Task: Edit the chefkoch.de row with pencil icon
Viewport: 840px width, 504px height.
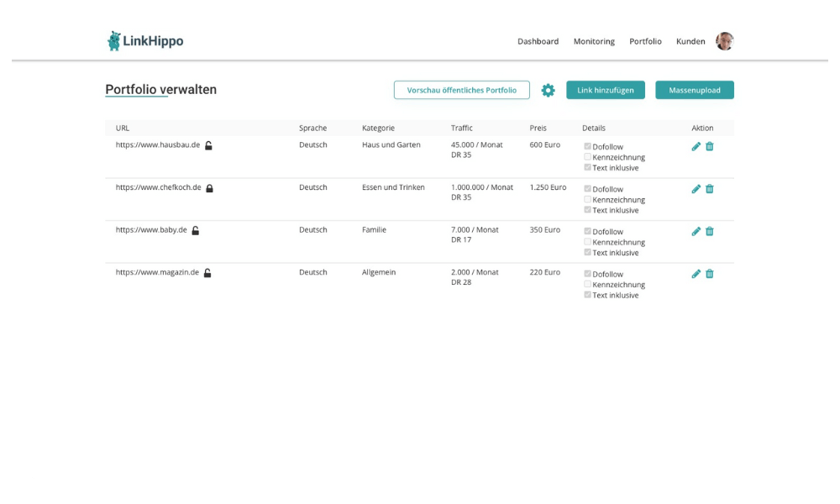Action: tap(696, 189)
